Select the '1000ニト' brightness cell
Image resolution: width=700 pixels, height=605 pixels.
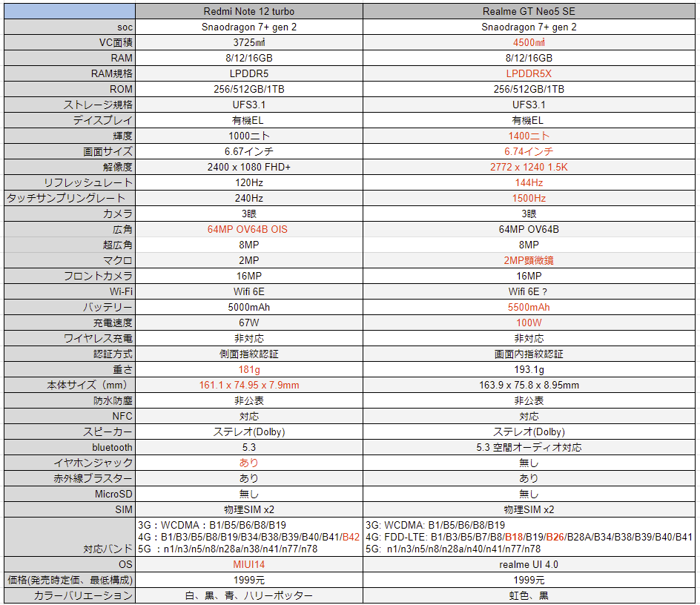[x=249, y=136]
